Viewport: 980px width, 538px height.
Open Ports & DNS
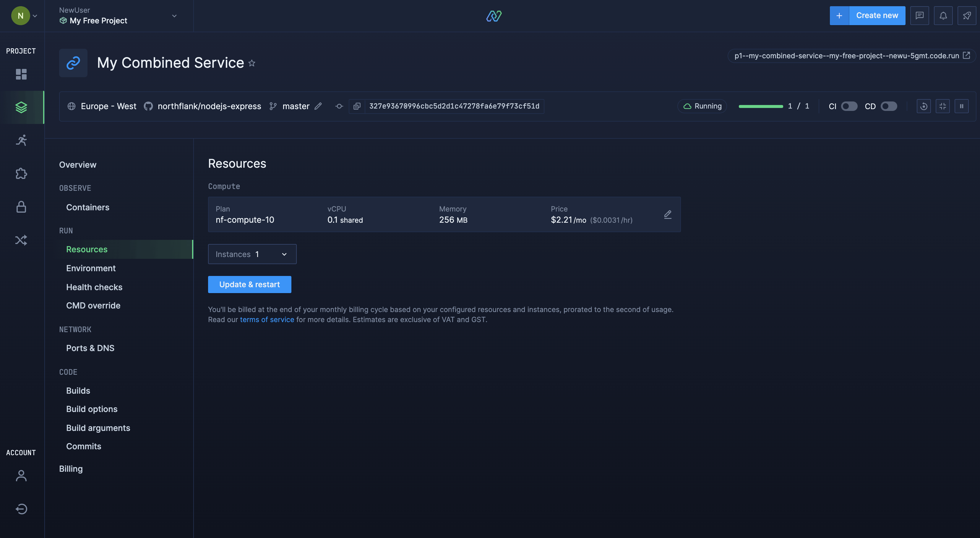pyautogui.click(x=90, y=348)
